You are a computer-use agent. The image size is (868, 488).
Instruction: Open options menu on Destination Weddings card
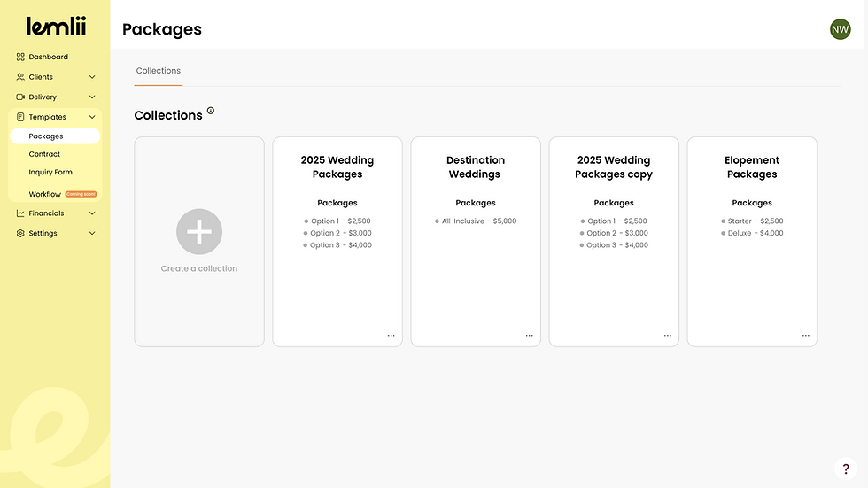pyautogui.click(x=530, y=336)
